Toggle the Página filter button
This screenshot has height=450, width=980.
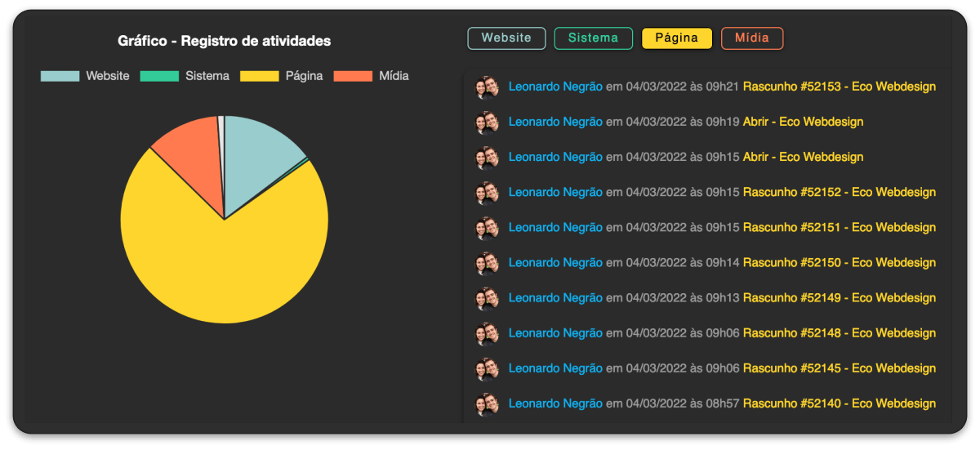pos(677,38)
